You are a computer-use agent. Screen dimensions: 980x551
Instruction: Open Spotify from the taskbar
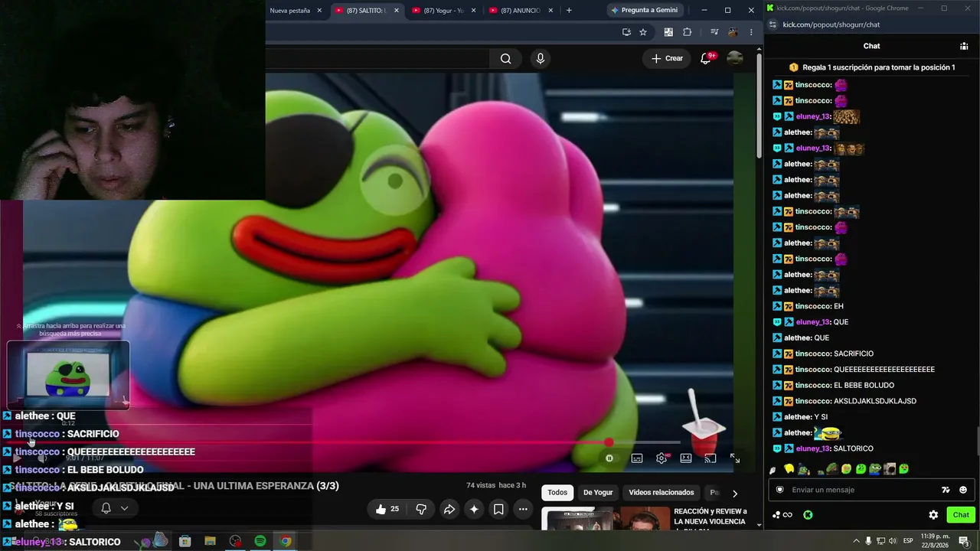click(260, 541)
